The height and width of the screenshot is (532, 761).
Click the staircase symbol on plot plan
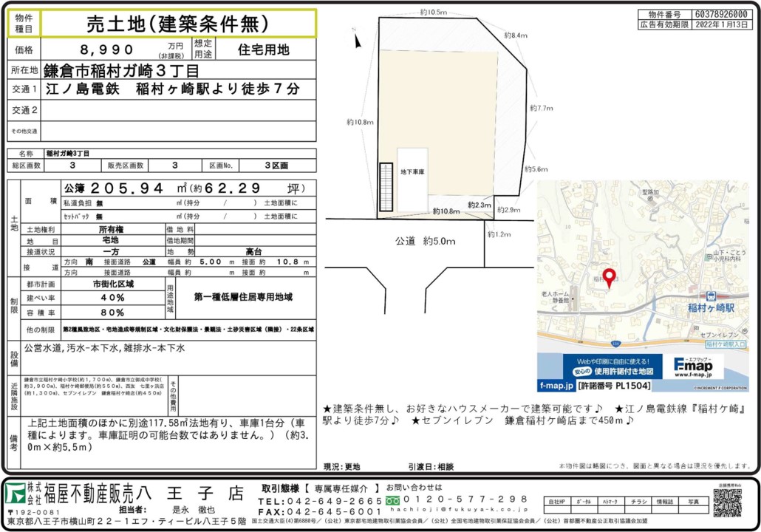[x=385, y=188]
